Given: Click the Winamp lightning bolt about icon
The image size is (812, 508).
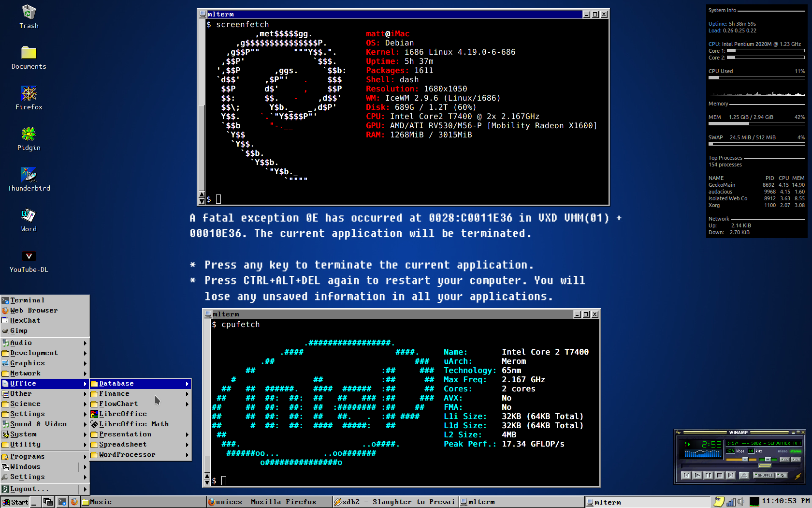Looking at the screenshot, I should (x=797, y=476).
